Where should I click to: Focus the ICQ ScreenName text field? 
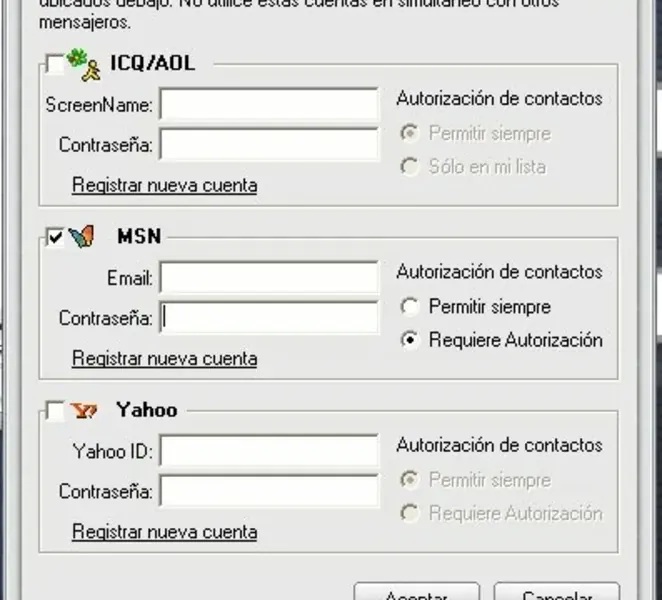pyautogui.click(x=269, y=104)
